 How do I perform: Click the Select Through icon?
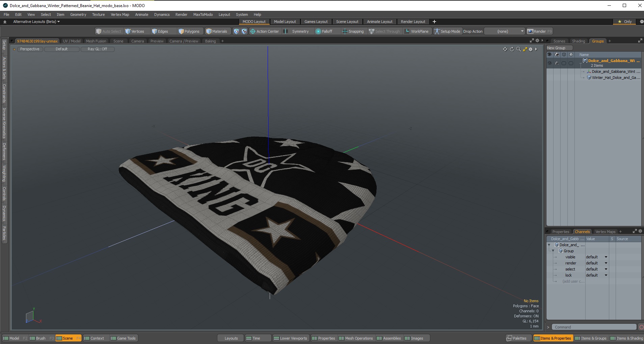372,31
